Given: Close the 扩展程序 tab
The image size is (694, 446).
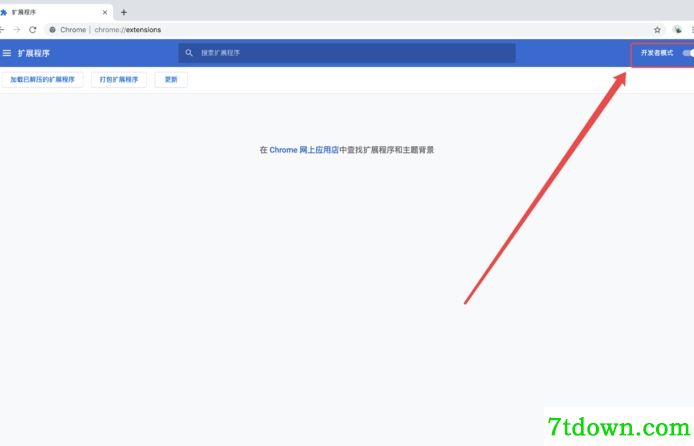Looking at the screenshot, I should 105,12.
